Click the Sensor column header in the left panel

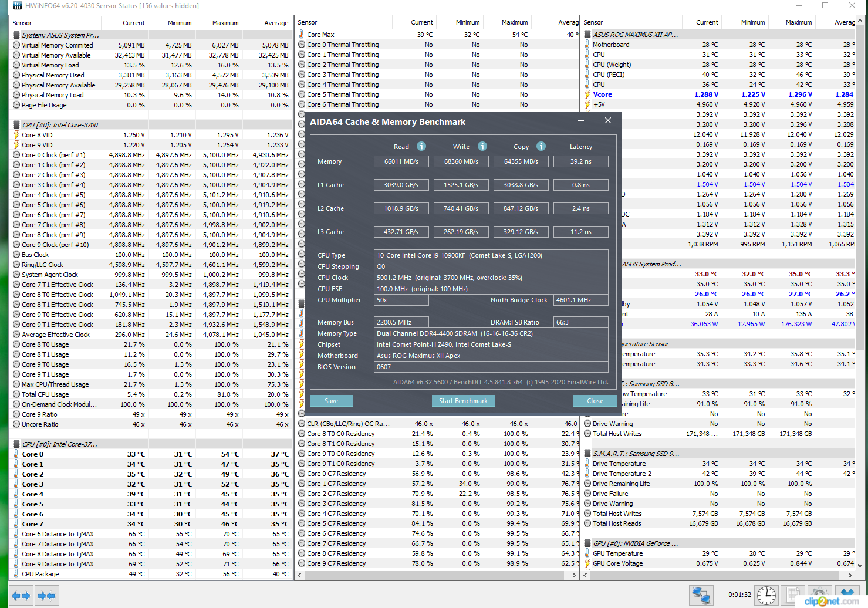pyautogui.click(x=55, y=23)
